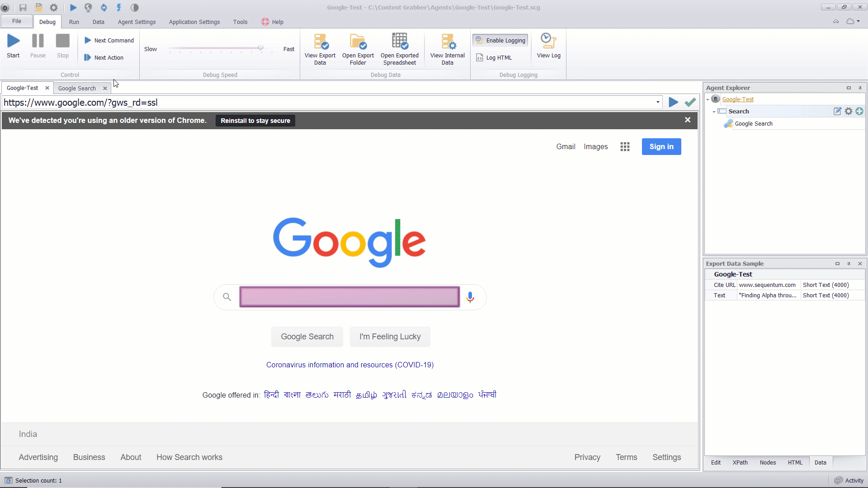Click View Internal Data icon

tap(448, 42)
